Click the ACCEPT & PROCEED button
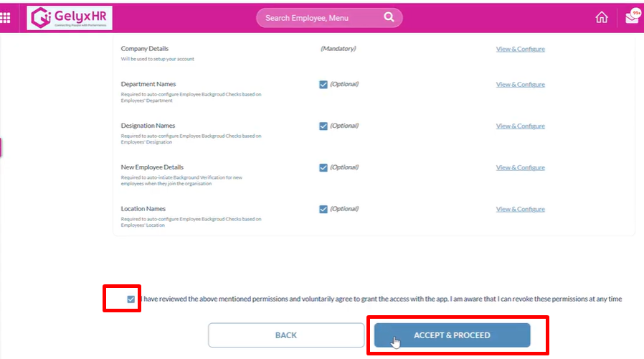Viewport: 644px width, 359px height. coord(452,335)
